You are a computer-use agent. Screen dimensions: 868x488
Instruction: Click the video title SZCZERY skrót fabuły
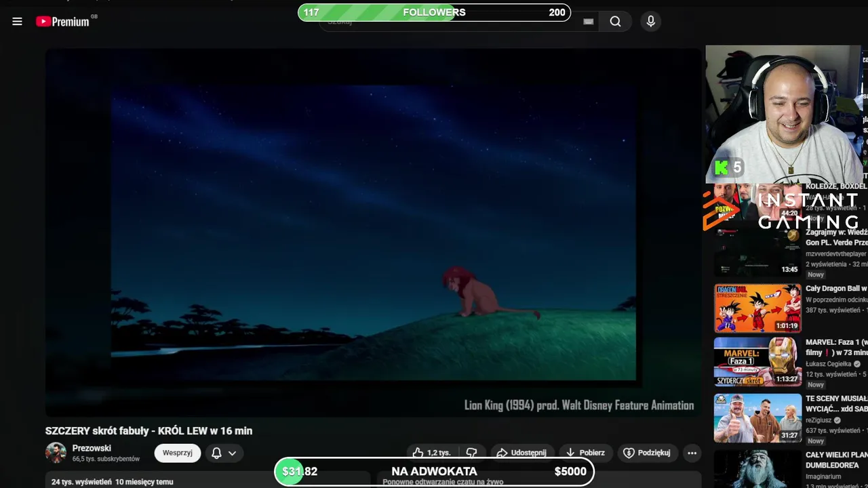point(149,431)
